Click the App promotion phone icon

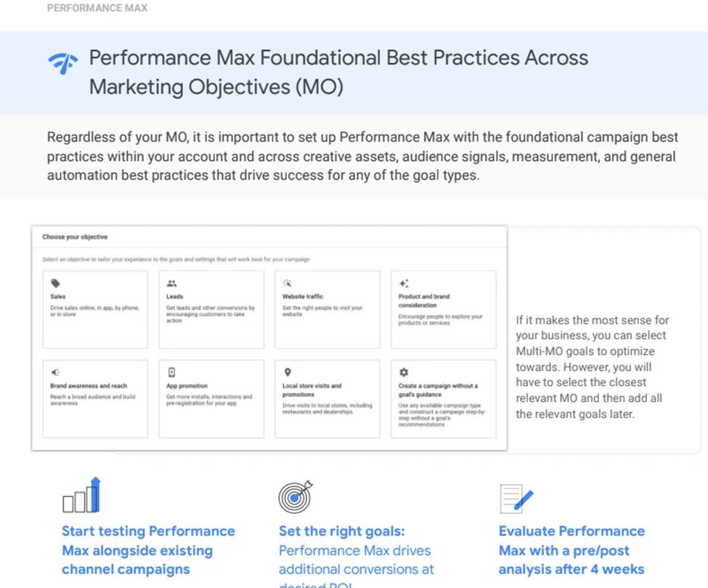[171, 372]
